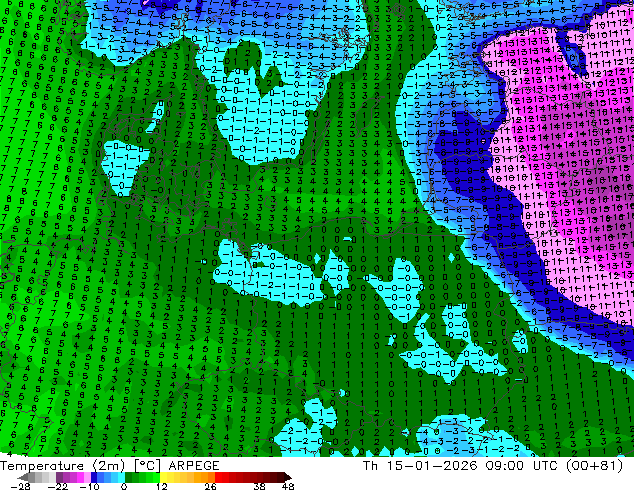The width and height of the screenshot is (634, 490).
Task: Click the "Temperature (2m)" title text
Action: coord(62,466)
